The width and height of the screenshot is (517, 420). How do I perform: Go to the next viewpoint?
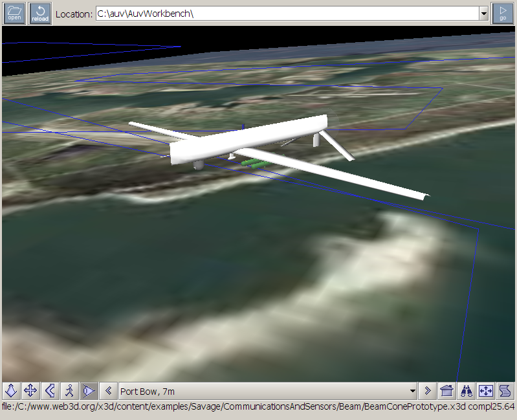coord(427,391)
